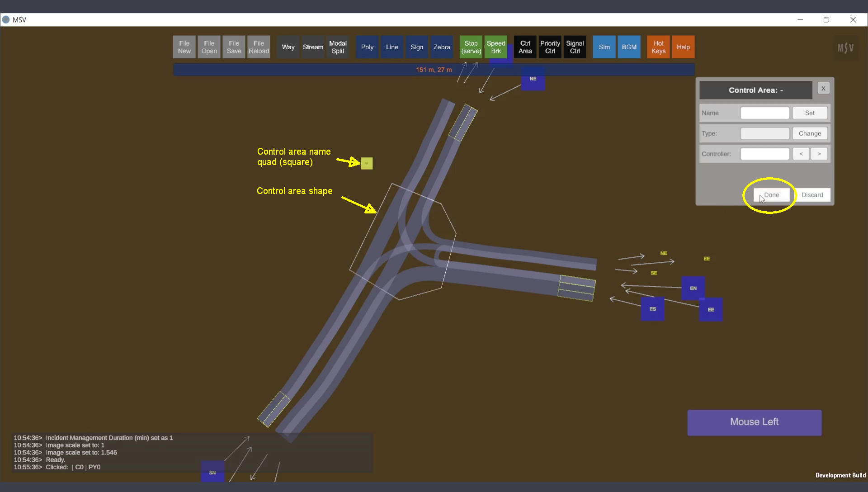Discard the control area changes

click(x=812, y=195)
